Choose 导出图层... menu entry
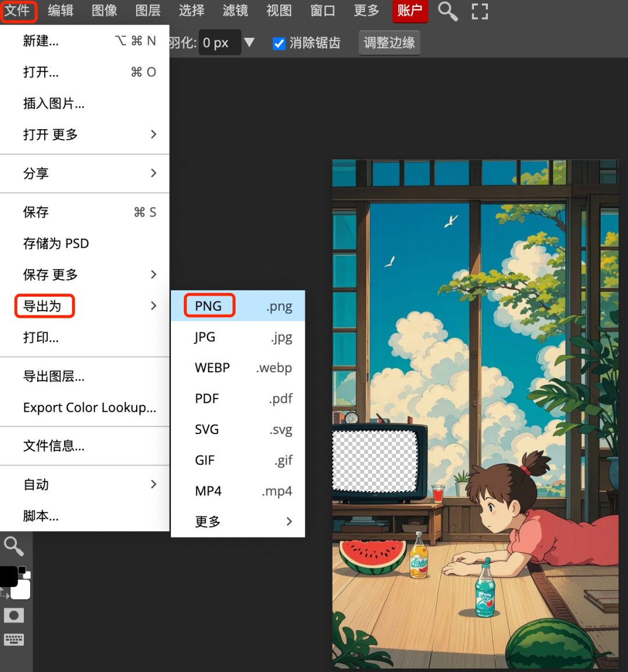 click(85, 376)
